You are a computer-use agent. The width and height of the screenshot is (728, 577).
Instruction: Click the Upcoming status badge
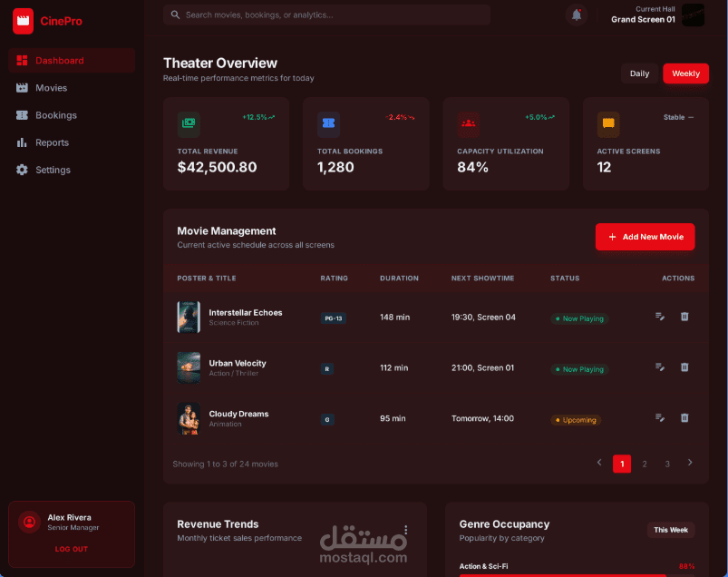[576, 420]
